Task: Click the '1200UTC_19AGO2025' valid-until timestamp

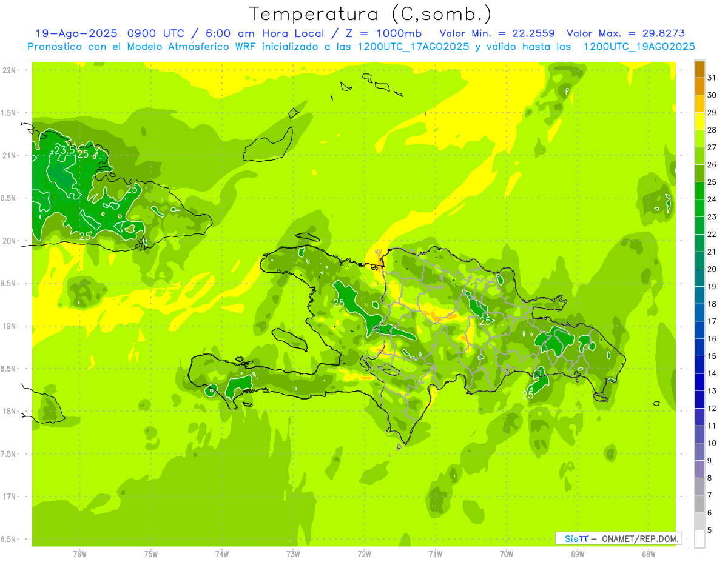Action: (x=639, y=47)
